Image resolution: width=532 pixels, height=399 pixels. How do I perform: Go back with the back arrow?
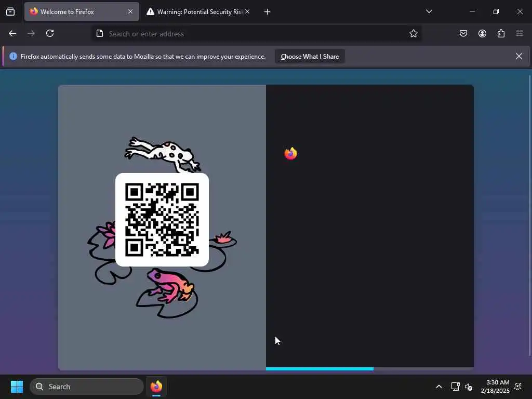(x=12, y=34)
